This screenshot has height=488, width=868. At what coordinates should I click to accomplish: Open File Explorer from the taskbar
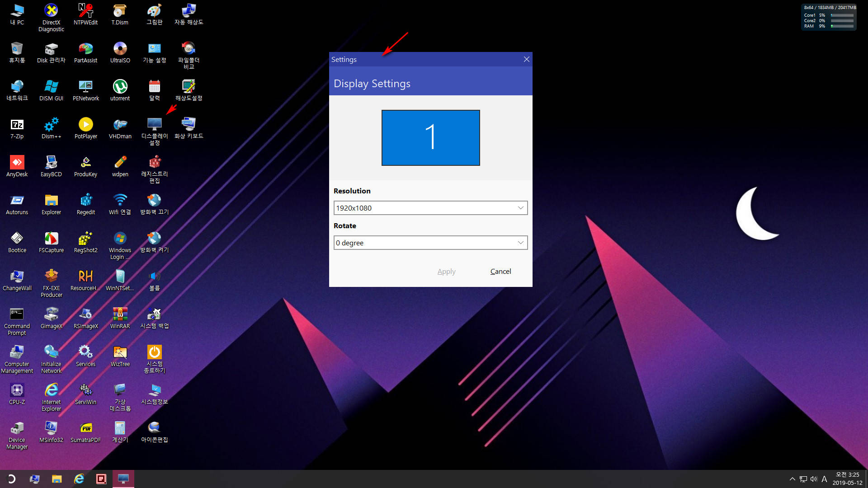(57, 479)
